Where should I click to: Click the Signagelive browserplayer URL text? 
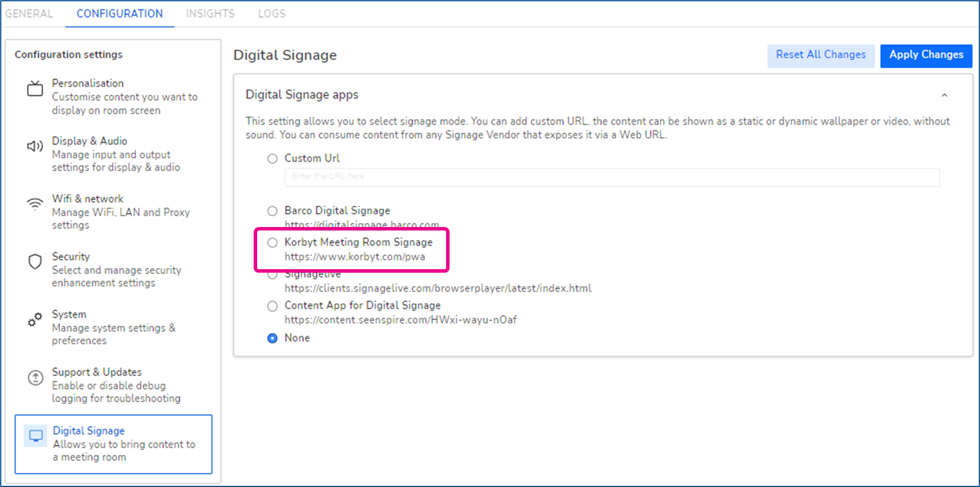point(438,288)
